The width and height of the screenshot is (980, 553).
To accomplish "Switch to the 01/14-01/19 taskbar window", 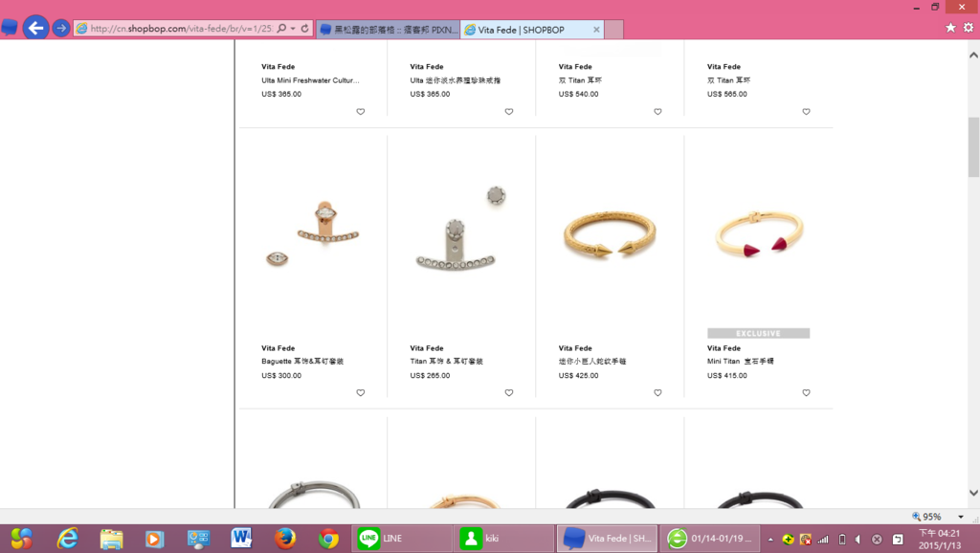I will tap(709, 538).
